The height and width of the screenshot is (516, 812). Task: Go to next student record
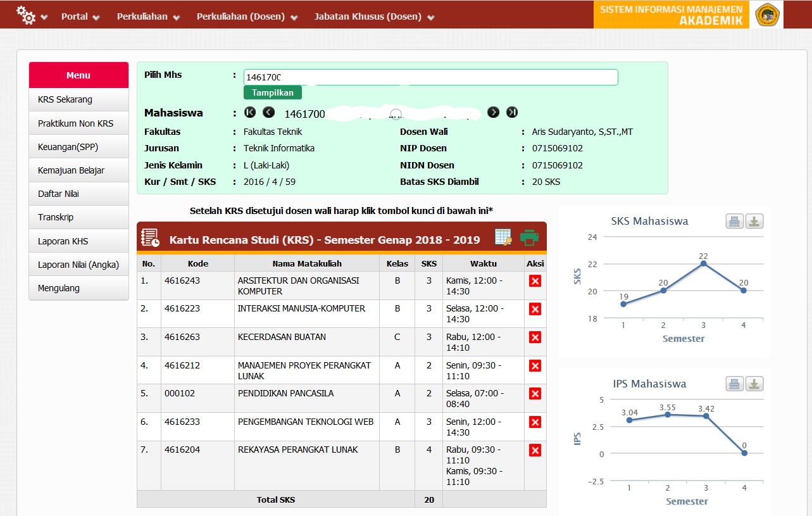click(494, 113)
